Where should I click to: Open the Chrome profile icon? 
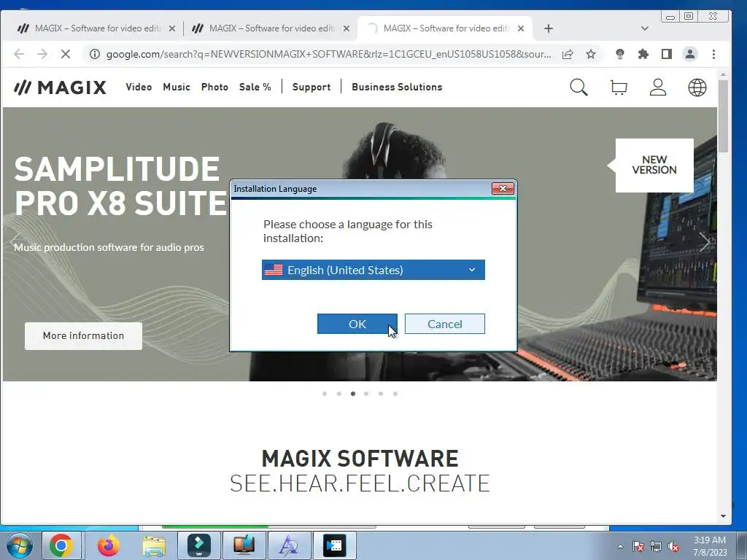pyautogui.click(x=690, y=54)
